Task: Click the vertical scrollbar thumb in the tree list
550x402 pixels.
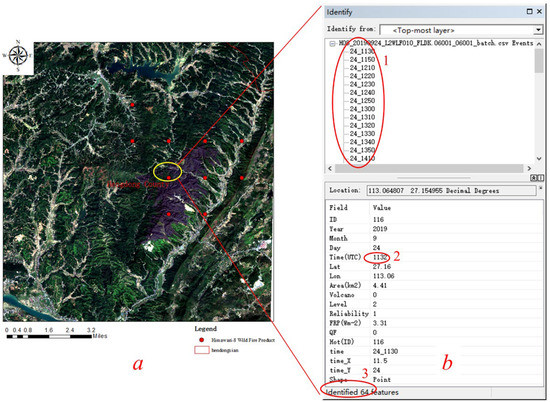Action: point(539,61)
